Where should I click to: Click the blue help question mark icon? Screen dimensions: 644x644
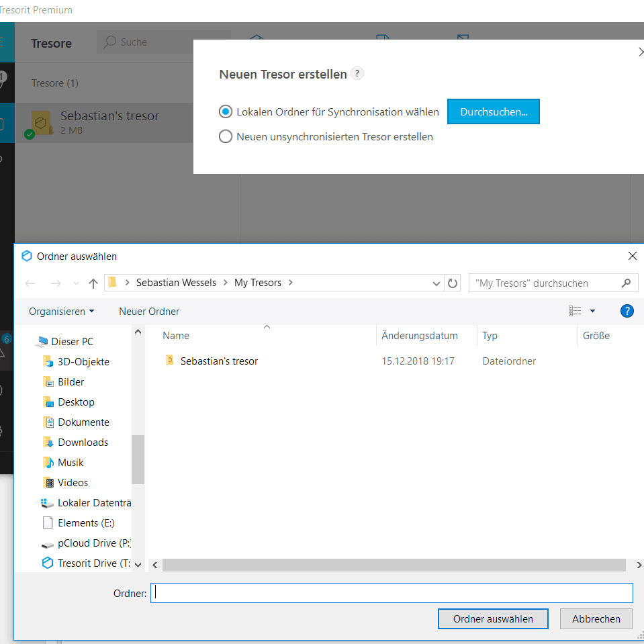(x=627, y=311)
